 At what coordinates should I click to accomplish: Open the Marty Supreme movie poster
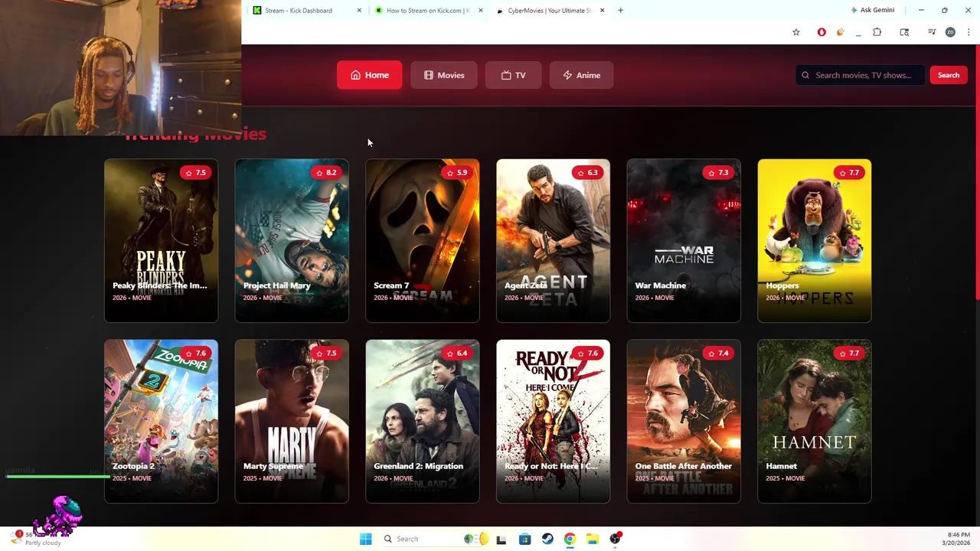click(292, 421)
